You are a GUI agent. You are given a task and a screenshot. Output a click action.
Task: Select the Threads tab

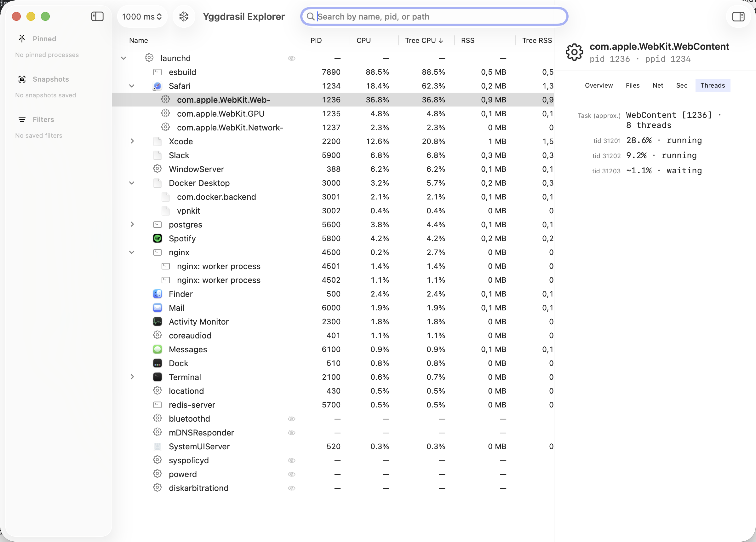pos(713,85)
